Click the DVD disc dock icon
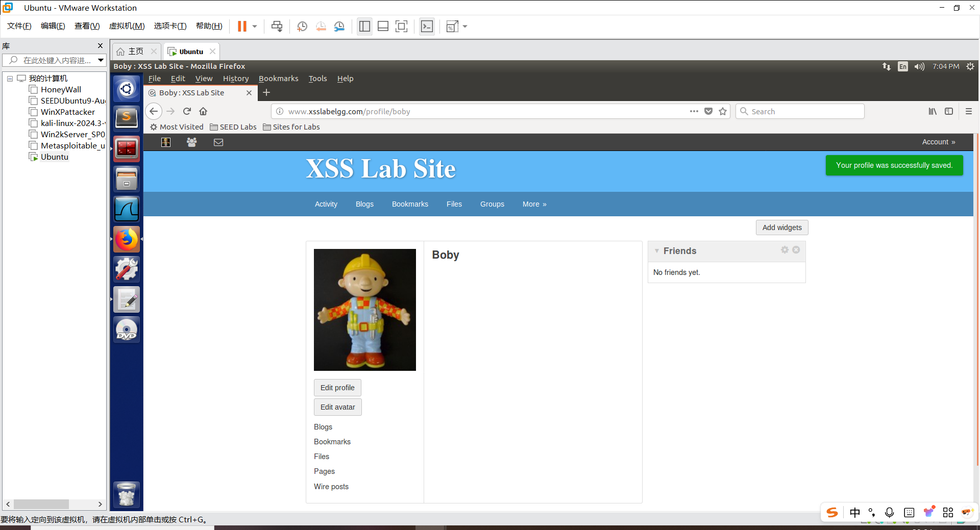The image size is (980, 530). pyautogui.click(x=127, y=330)
